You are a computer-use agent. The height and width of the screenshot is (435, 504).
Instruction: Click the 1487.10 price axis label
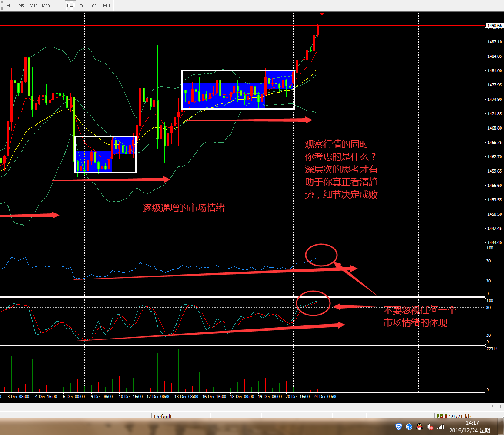pyautogui.click(x=494, y=42)
